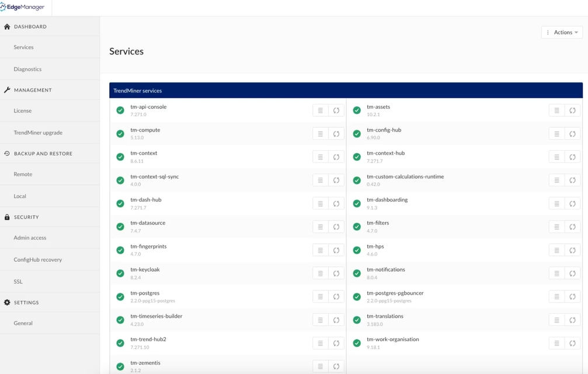Viewport: 588px width, 374px height.
Task: Open the Actions dropdown
Action: 562,32
